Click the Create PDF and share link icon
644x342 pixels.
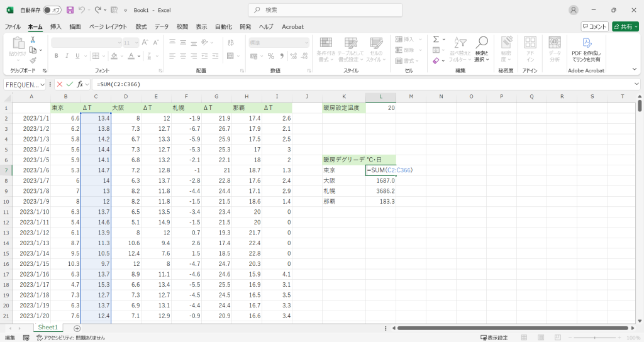(x=586, y=43)
